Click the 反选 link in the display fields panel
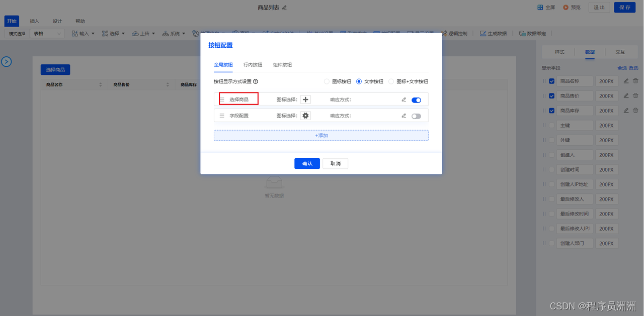 tap(633, 68)
